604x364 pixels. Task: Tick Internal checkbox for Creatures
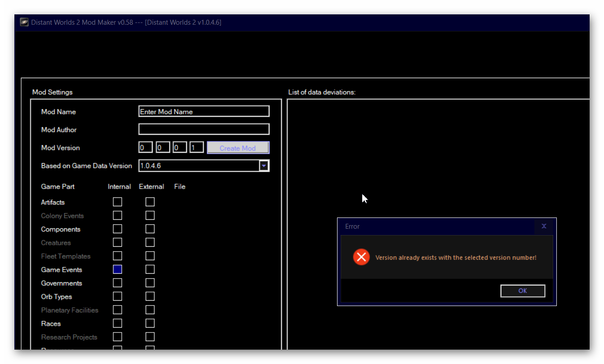coord(117,242)
